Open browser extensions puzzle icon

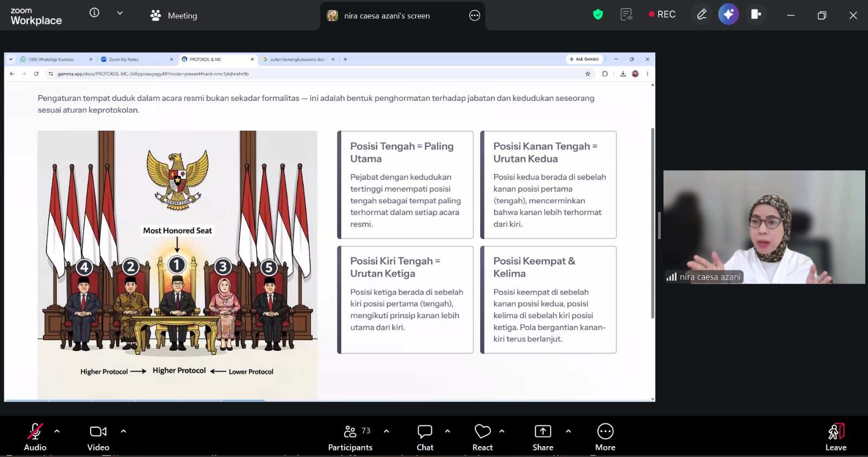(x=605, y=74)
